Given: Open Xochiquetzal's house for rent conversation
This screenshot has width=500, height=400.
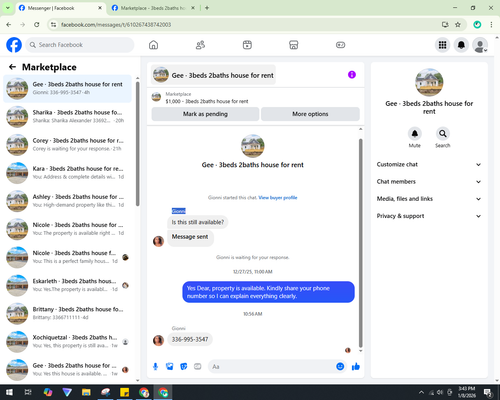Looking at the screenshot, I should (x=67, y=341).
